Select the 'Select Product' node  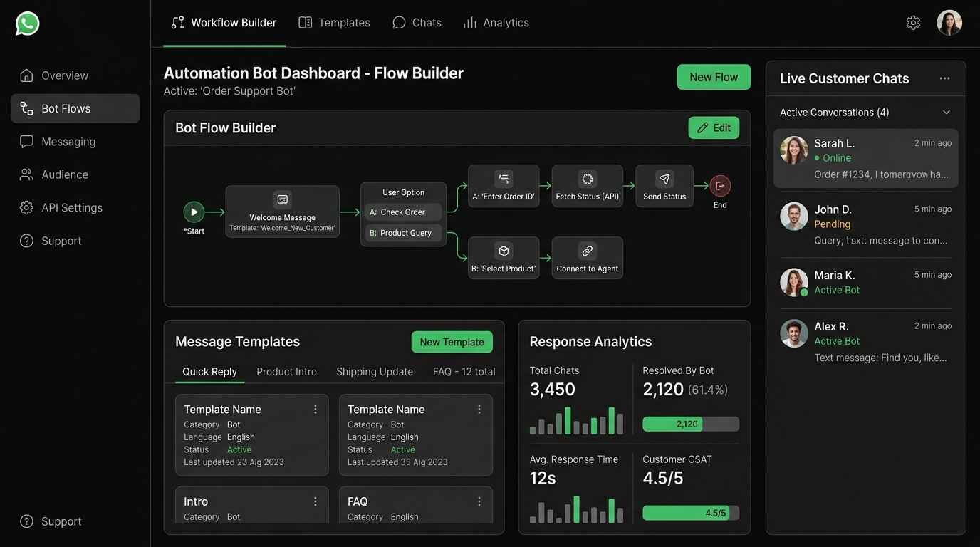click(504, 258)
